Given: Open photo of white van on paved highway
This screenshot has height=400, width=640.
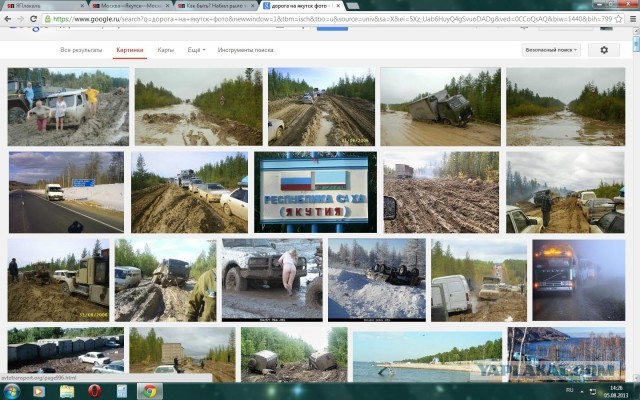Looking at the screenshot, I should pos(66,192).
